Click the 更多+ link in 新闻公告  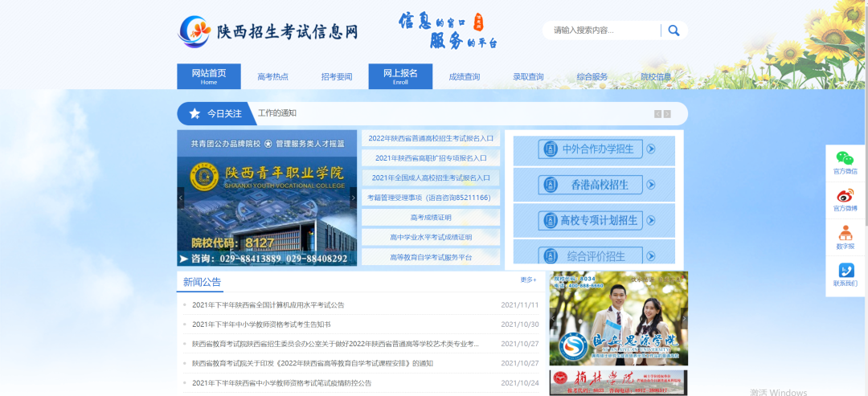(x=528, y=280)
